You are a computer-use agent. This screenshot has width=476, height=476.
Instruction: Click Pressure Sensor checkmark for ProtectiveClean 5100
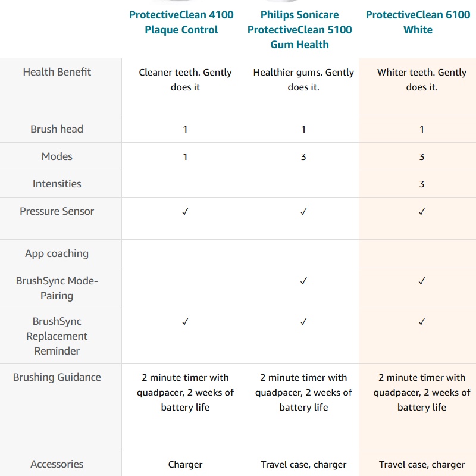point(303,211)
